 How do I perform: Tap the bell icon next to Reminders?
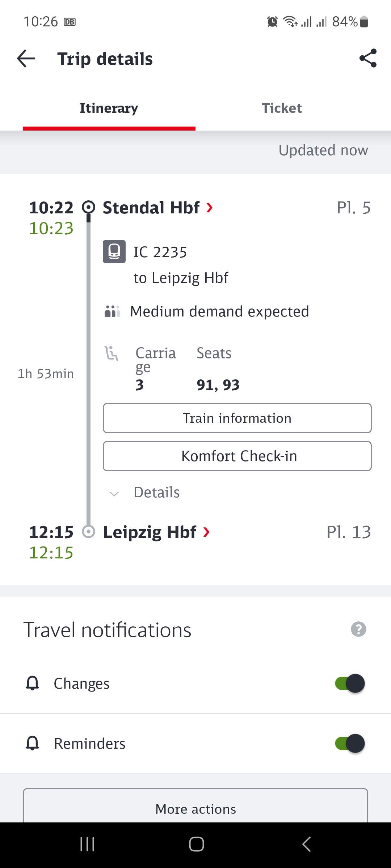coord(33,743)
